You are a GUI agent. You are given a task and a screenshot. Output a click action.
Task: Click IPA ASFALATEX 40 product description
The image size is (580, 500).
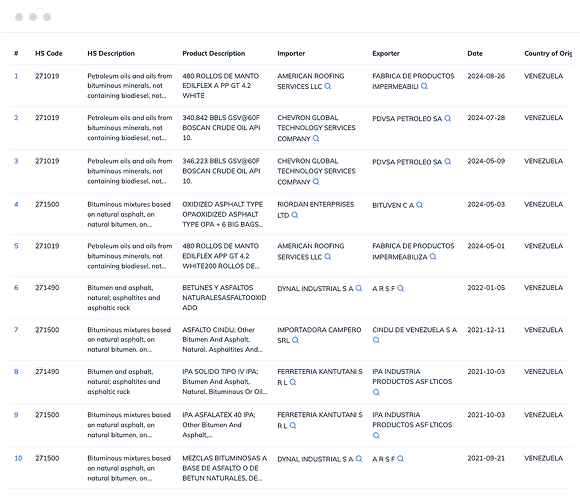pos(219,425)
